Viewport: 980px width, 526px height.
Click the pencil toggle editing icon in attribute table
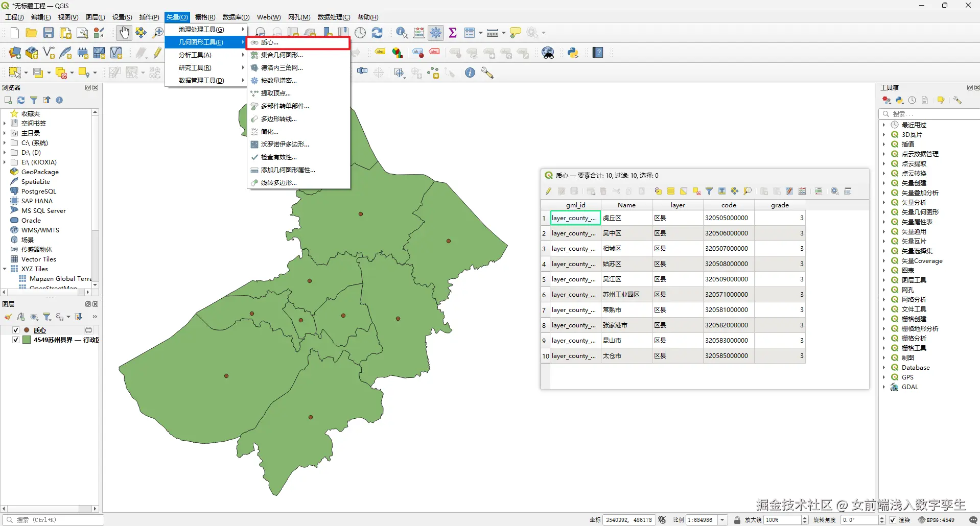pos(548,191)
